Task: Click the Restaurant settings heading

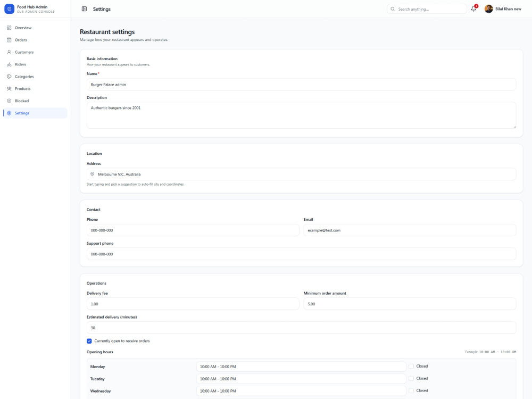Action: (107, 31)
